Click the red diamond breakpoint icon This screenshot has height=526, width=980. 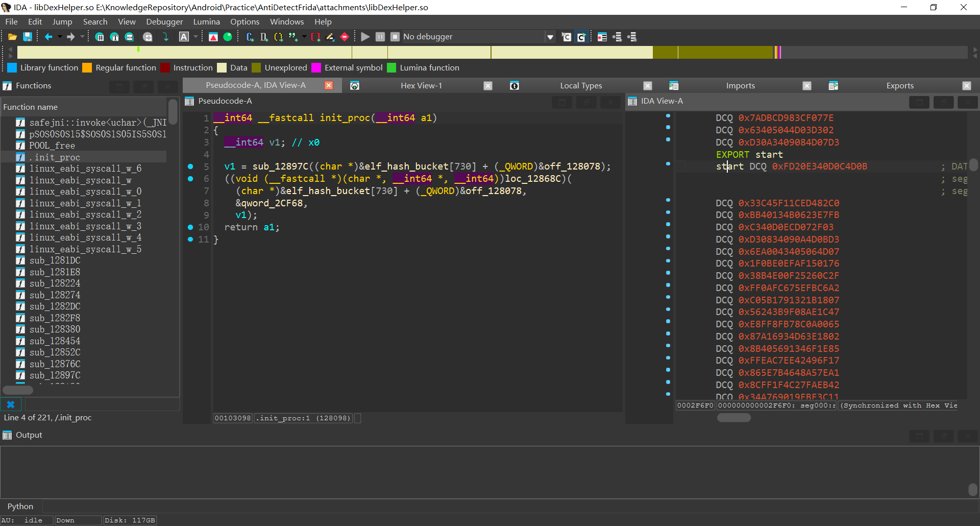pos(345,37)
